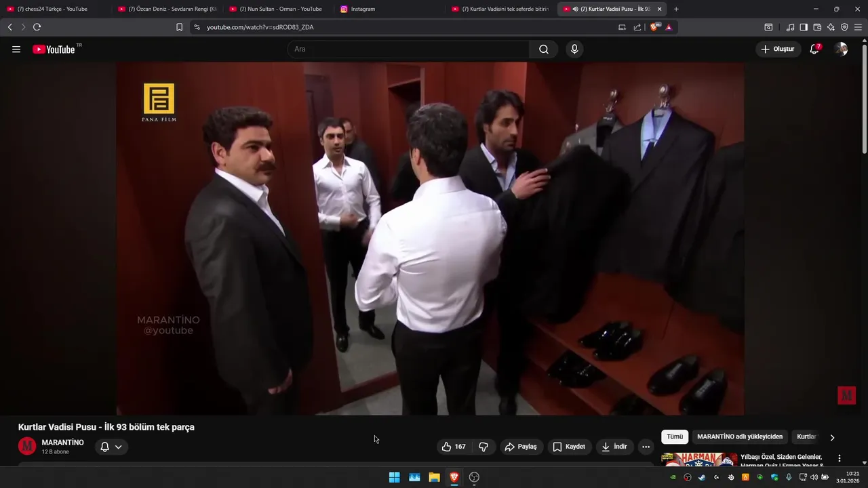The width and height of the screenshot is (868, 488).
Task: Submit search with the magnifier button
Action: tap(544, 49)
